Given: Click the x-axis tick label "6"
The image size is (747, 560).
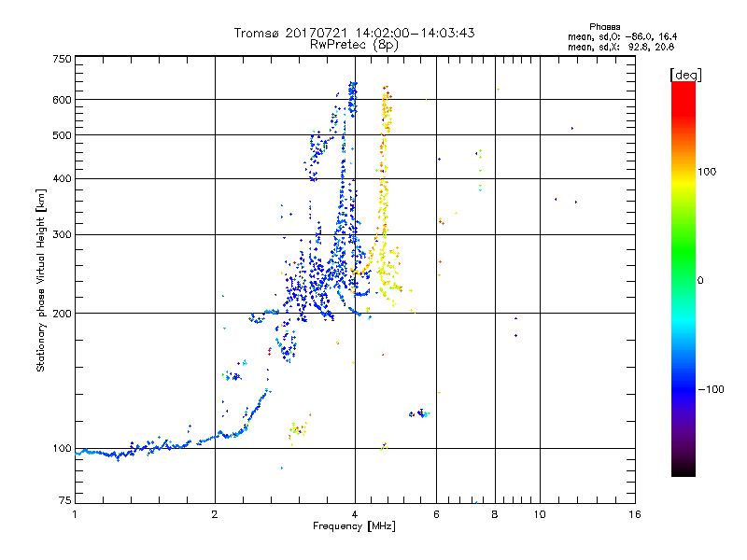Looking at the screenshot, I should [436, 514].
